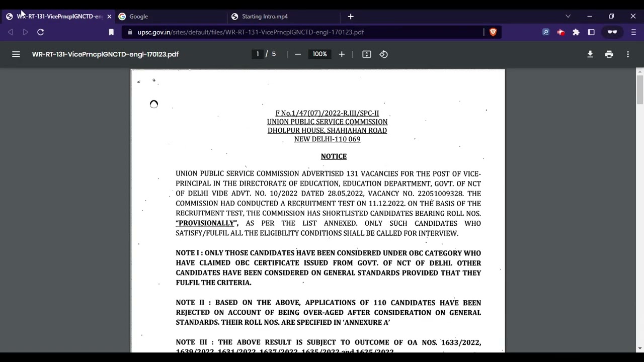Click the current page number field
This screenshot has height=362, width=644.
pyautogui.click(x=258, y=54)
